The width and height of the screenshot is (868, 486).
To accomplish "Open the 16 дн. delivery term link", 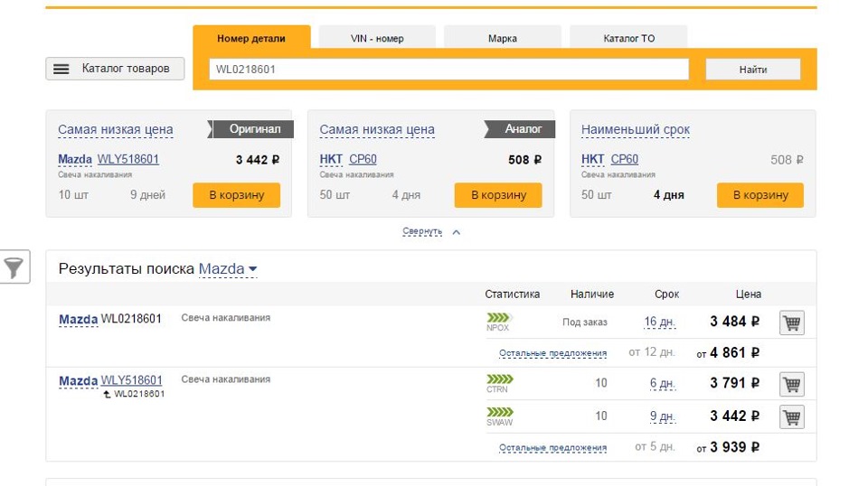I will click(x=659, y=322).
